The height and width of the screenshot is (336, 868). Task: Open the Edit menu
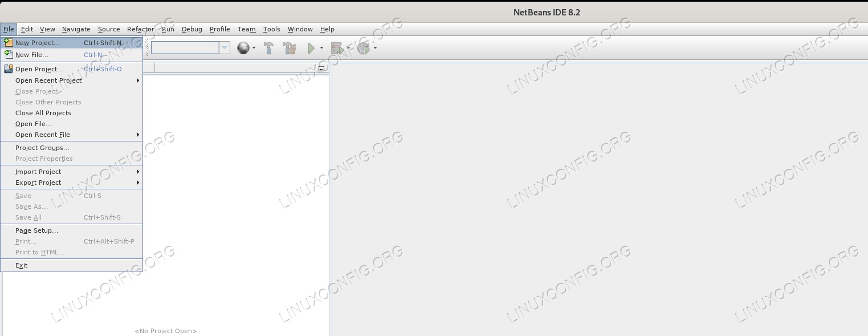[x=27, y=29]
